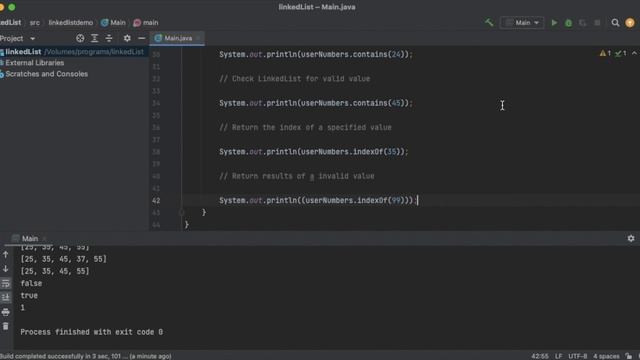Click the contains(45) code line

(316, 103)
